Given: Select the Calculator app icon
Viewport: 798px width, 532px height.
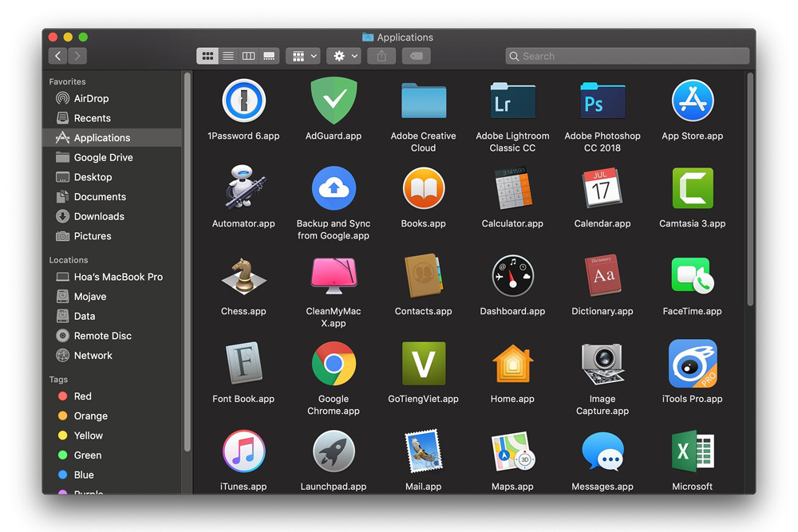Looking at the screenshot, I should click(x=512, y=188).
